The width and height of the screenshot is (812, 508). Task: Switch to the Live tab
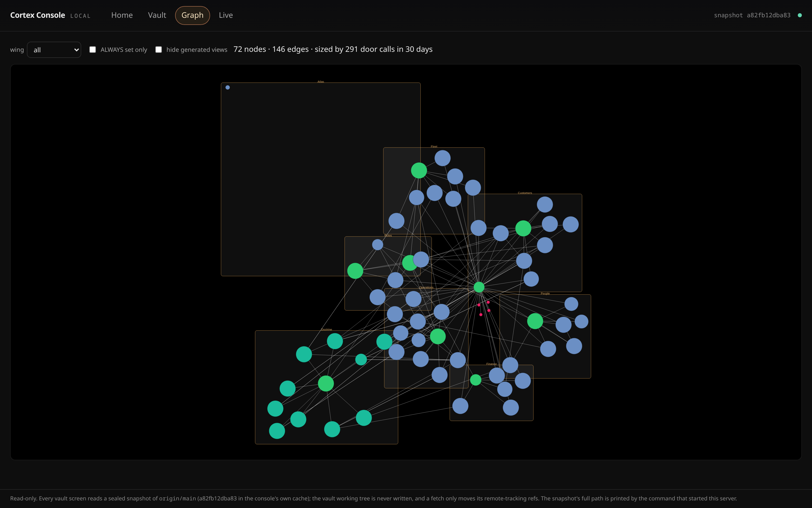coord(226,15)
